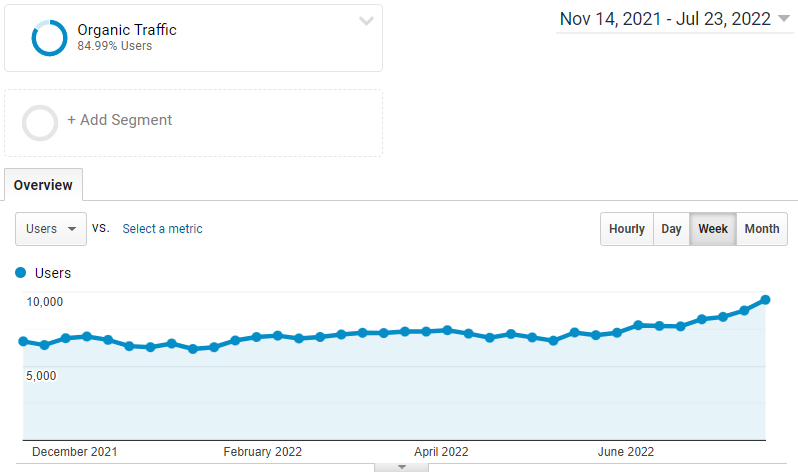This screenshot has width=798, height=472.
Task: Click the 'Organic Traffic' segment title
Action: tap(127, 30)
